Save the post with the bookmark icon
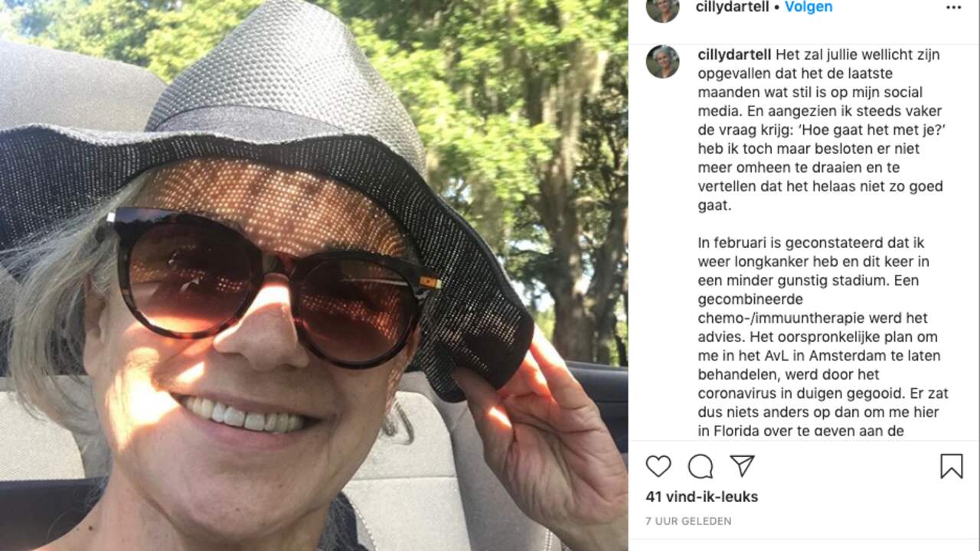The width and height of the screenshot is (980, 551). click(951, 466)
